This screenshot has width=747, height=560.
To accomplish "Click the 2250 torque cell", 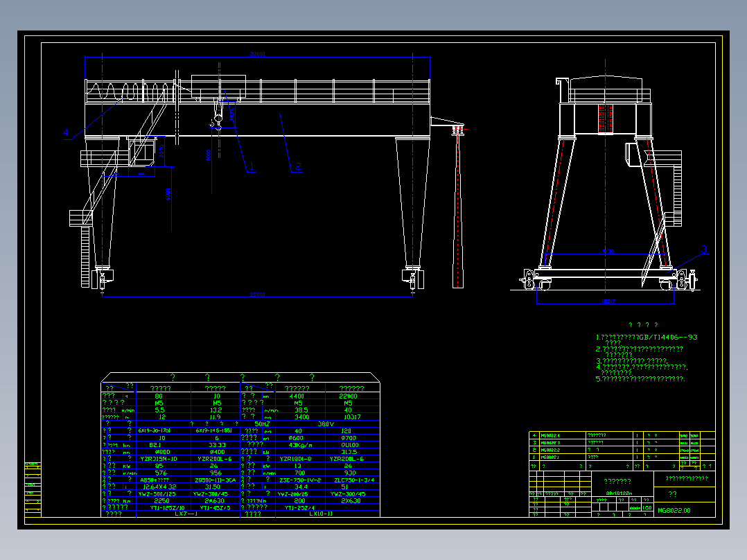I will [x=161, y=501].
